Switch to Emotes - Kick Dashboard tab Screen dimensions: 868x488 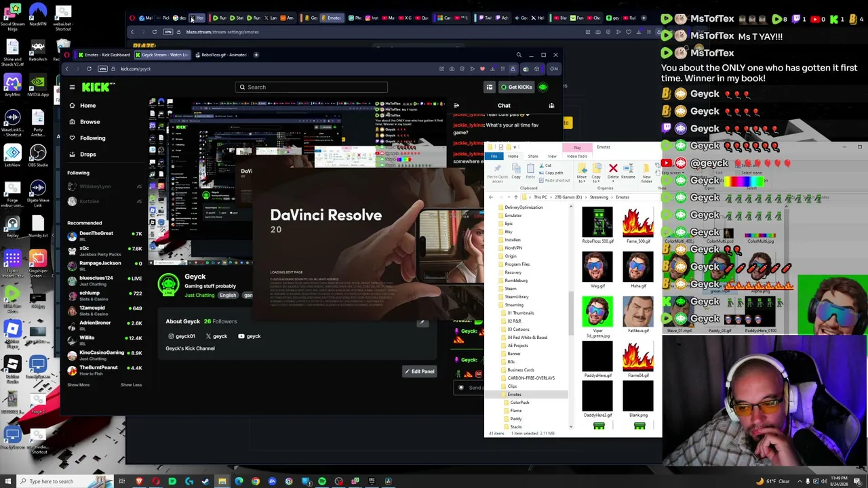click(x=104, y=55)
